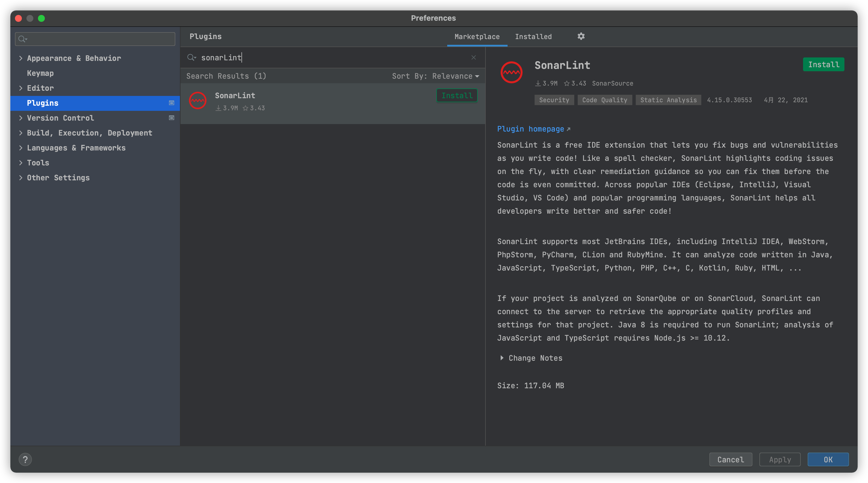Open the plugins settings gear menu

[581, 36]
